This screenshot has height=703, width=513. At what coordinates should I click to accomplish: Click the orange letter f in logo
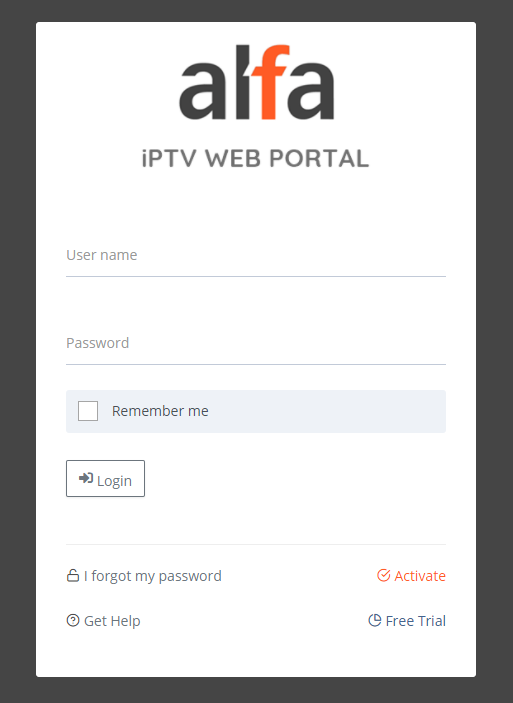click(x=269, y=82)
